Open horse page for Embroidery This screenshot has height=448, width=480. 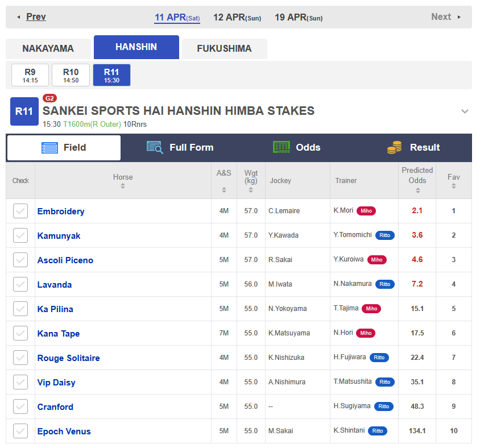pos(61,211)
